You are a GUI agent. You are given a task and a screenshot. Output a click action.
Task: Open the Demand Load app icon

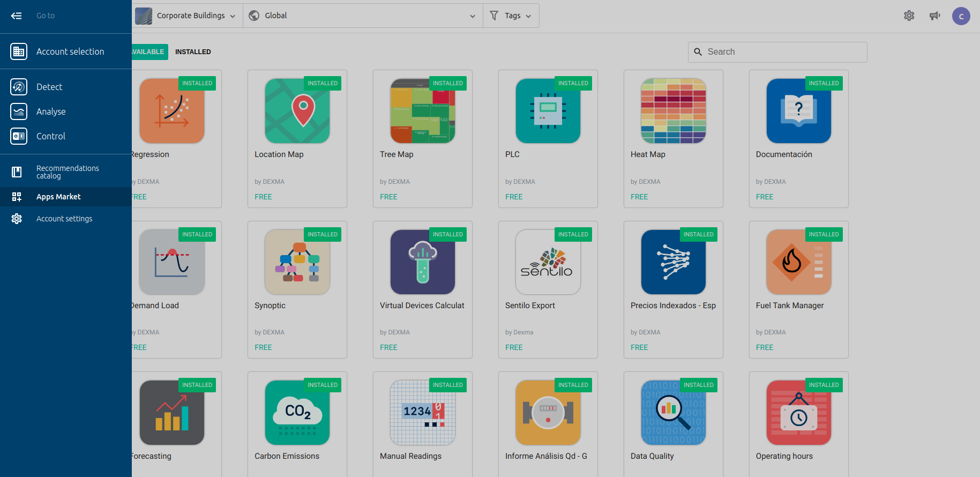(172, 262)
